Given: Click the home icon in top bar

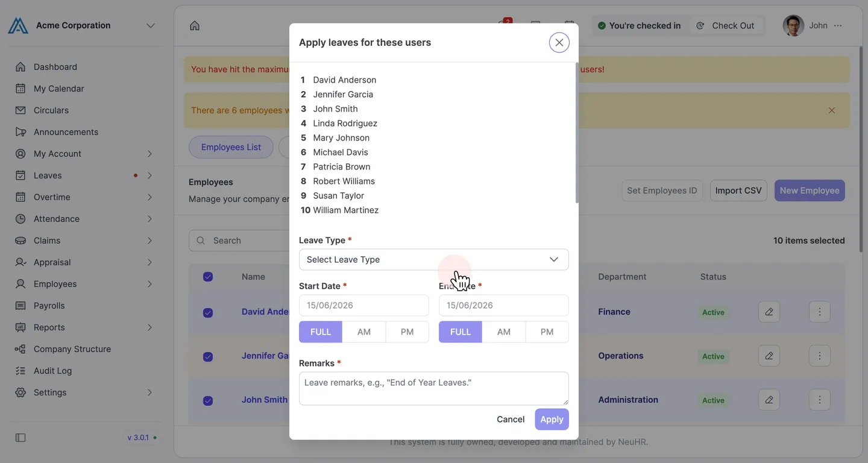Looking at the screenshot, I should [x=195, y=25].
